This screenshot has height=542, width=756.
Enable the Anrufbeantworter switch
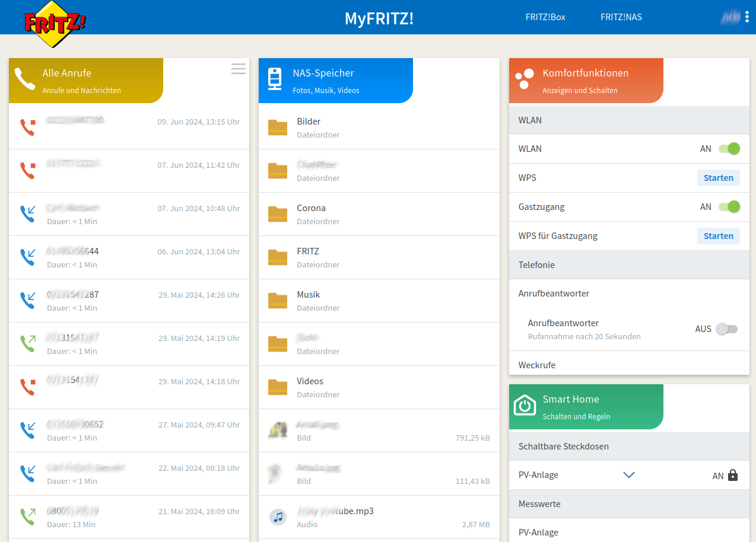pos(726,329)
